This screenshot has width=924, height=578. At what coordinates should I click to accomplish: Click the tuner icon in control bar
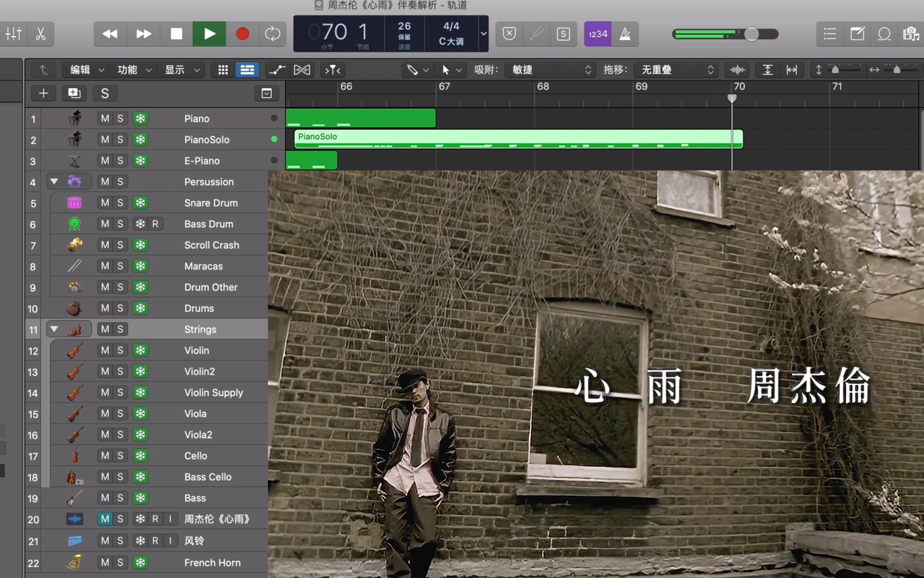point(536,34)
